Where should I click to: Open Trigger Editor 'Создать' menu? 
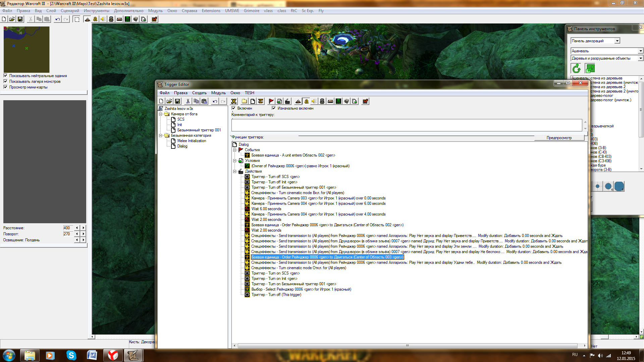click(199, 93)
